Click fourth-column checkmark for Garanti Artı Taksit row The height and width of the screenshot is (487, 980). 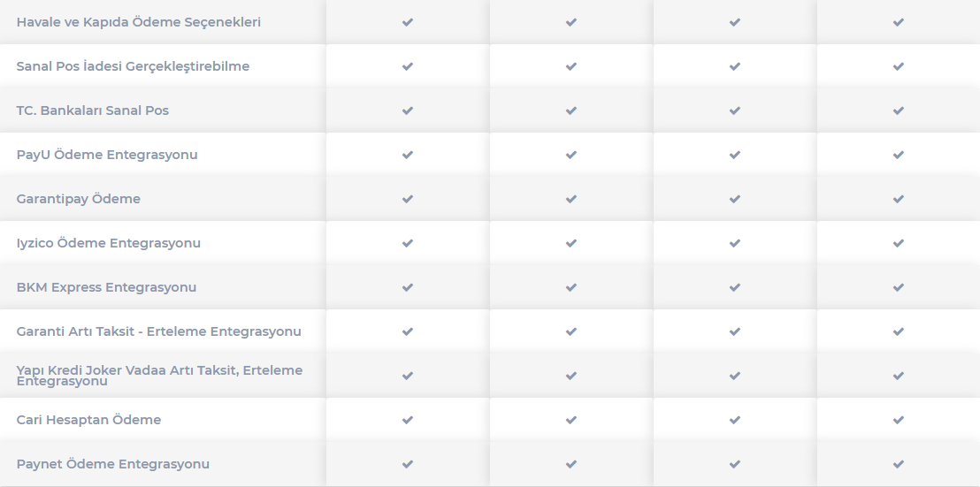pos(899,331)
